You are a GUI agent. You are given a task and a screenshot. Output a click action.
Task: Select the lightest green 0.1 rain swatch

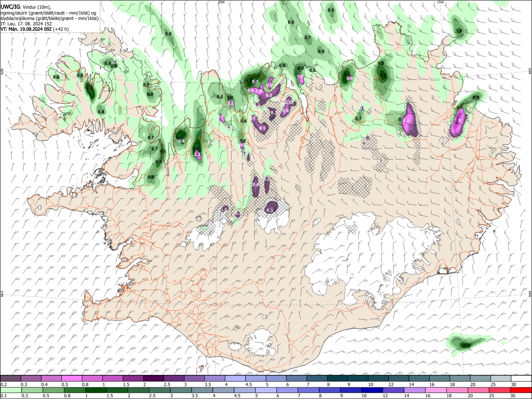(x=11, y=390)
